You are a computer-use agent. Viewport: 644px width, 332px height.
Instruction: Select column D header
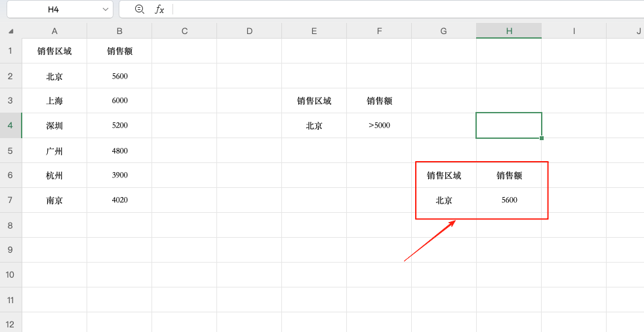[249, 31]
